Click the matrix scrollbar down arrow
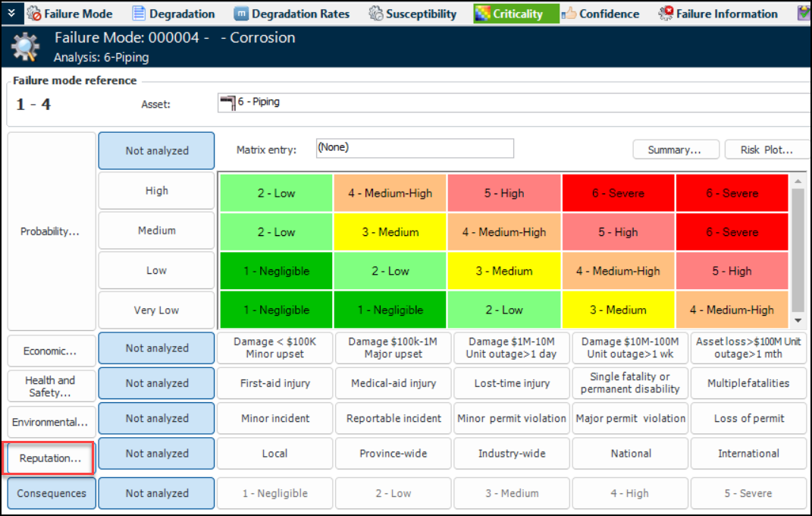812x516 pixels. (x=798, y=322)
